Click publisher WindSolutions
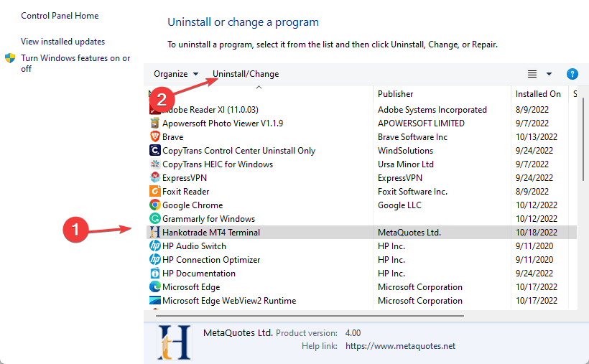589x364 pixels. [405, 150]
